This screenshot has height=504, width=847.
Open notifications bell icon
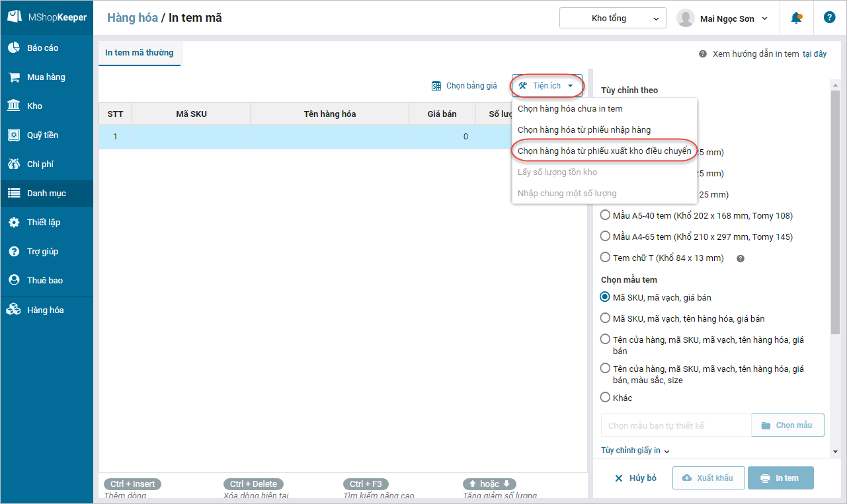(797, 18)
